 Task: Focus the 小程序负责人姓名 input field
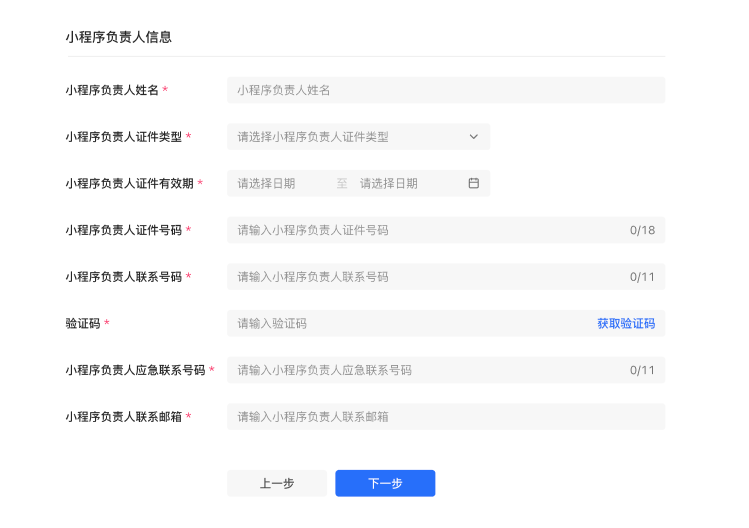coord(445,90)
